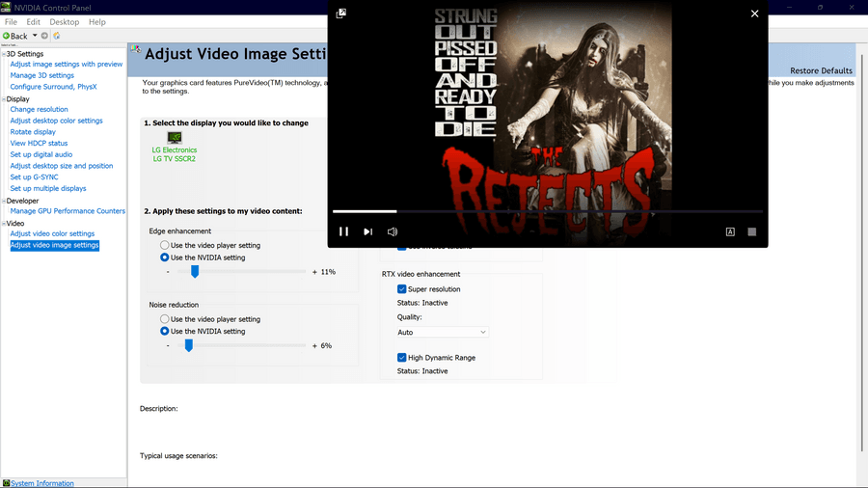Click the Edge enhancement plus sign
This screenshot has height=488, width=868.
[315, 272]
